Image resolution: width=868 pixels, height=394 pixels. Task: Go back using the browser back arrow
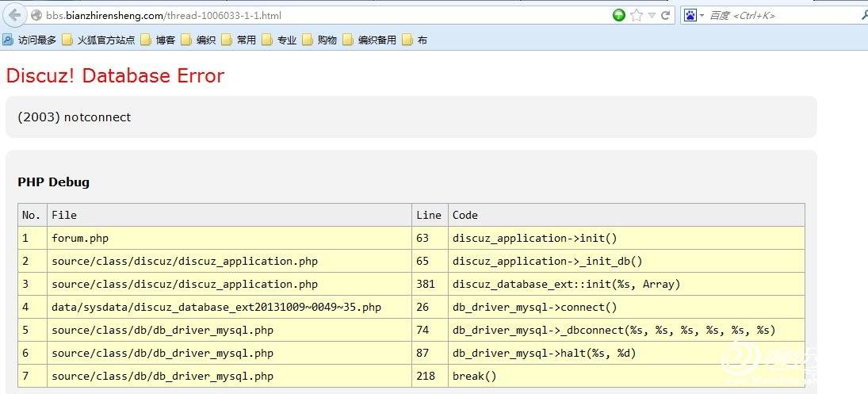point(13,15)
